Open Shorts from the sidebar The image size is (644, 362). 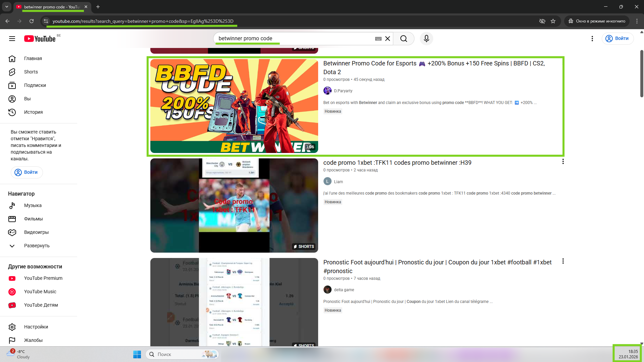pyautogui.click(x=12, y=72)
